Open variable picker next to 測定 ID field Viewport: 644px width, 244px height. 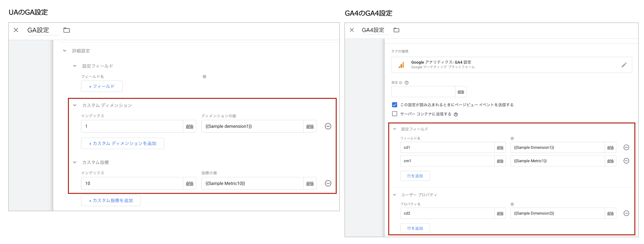(461, 92)
